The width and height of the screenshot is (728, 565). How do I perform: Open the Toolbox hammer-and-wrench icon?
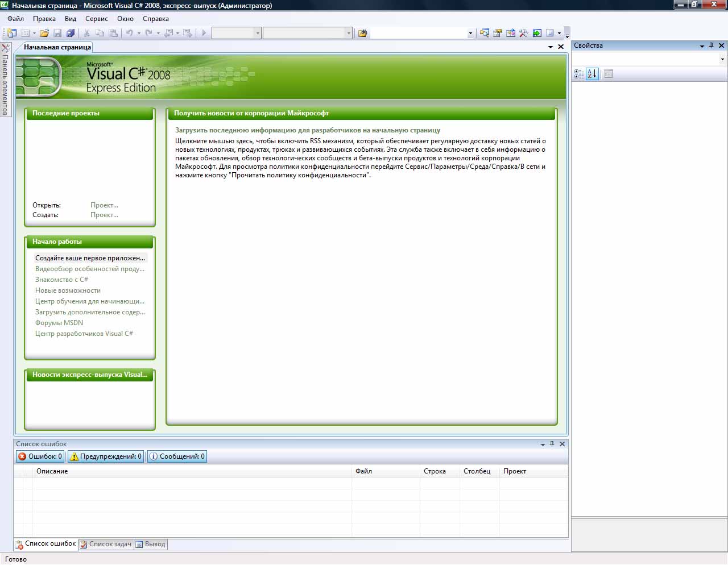(x=524, y=33)
